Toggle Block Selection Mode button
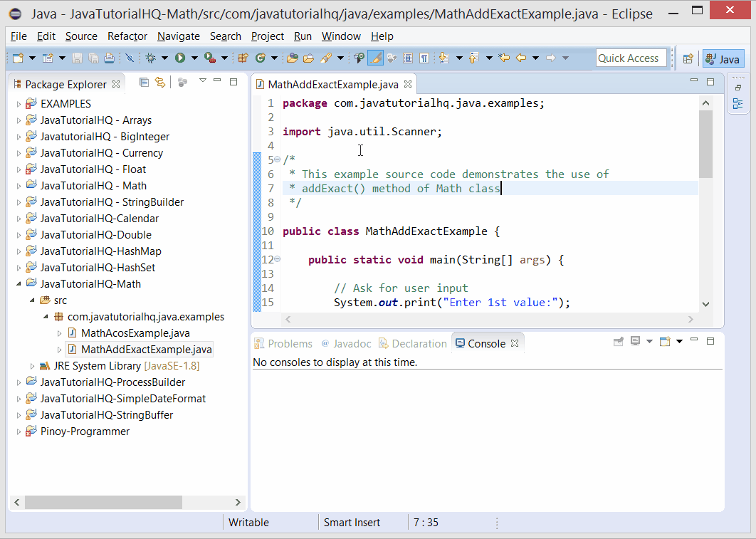This screenshot has width=756, height=539. pos(408,58)
